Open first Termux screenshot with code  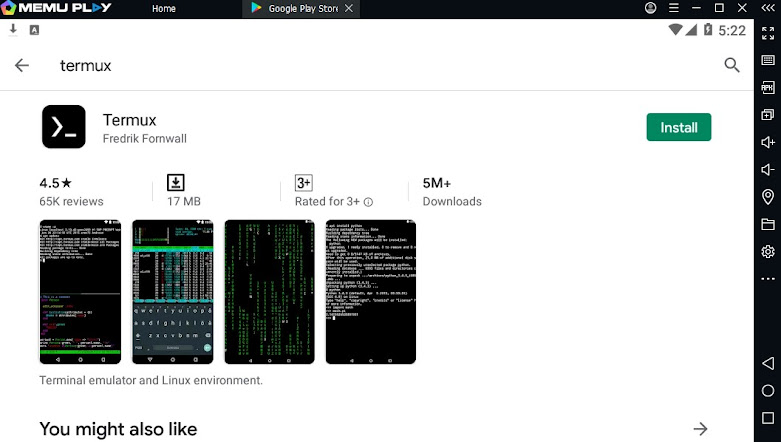pos(80,292)
